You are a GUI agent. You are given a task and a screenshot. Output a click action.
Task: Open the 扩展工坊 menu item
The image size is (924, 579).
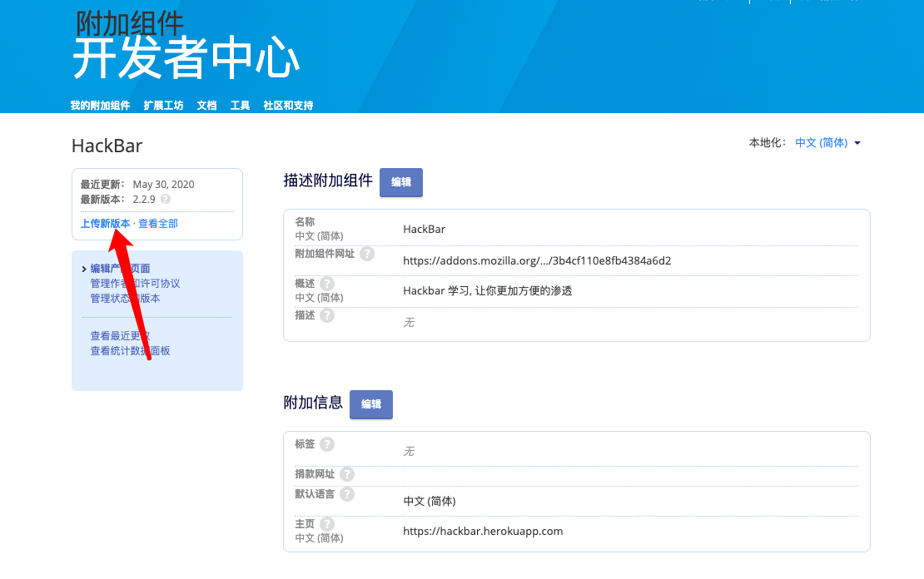pyautogui.click(x=163, y=106)
